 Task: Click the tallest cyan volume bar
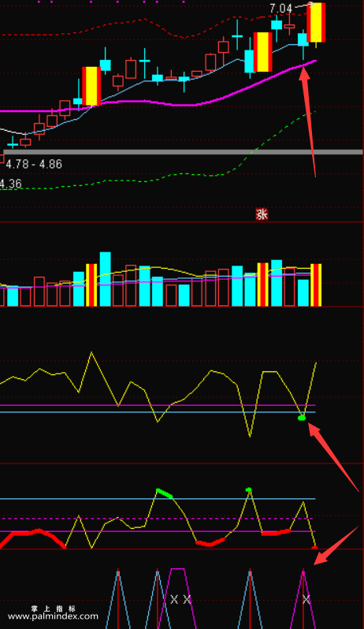coord(105,279)
